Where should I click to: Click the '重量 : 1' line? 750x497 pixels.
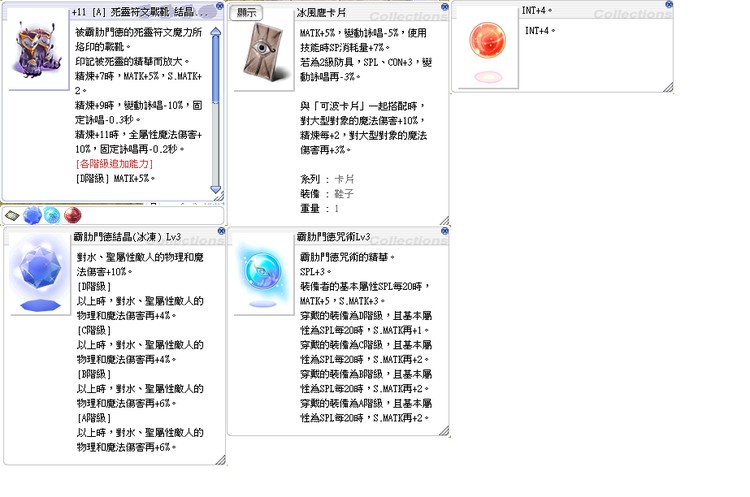pos(320,209)
